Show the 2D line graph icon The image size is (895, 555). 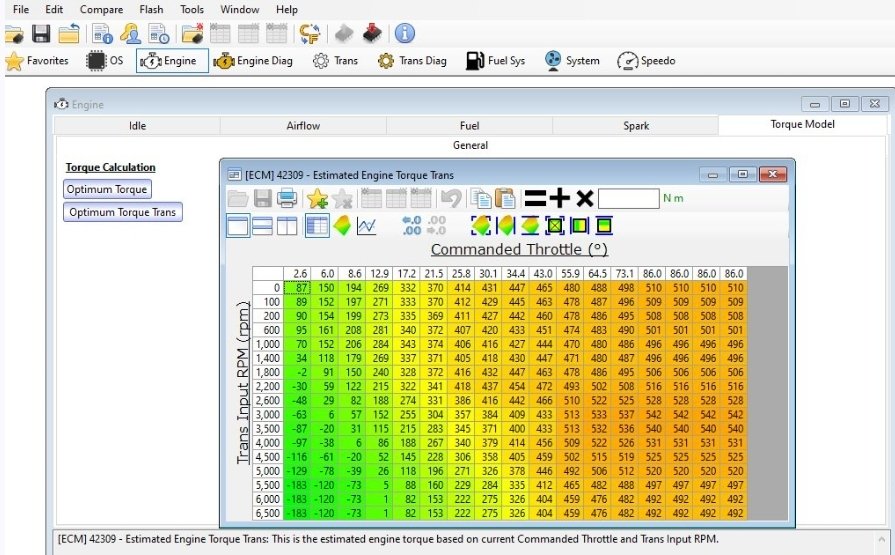point(366,226)
